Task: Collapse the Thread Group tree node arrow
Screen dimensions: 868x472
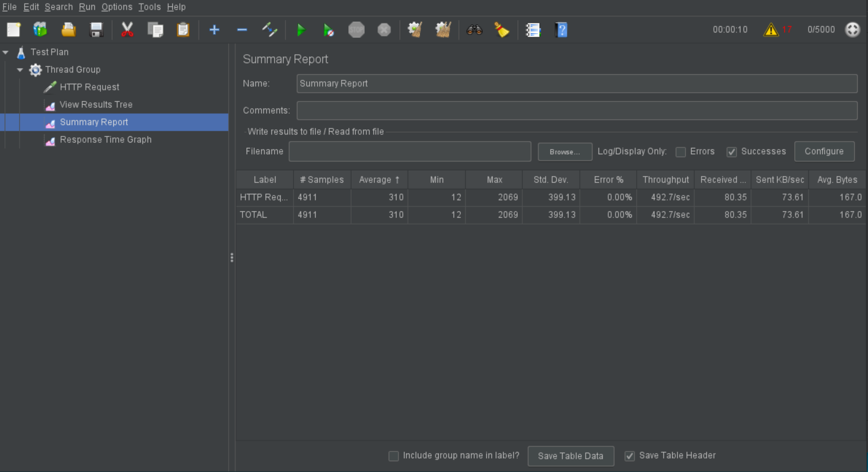Action: pos(20,70)
